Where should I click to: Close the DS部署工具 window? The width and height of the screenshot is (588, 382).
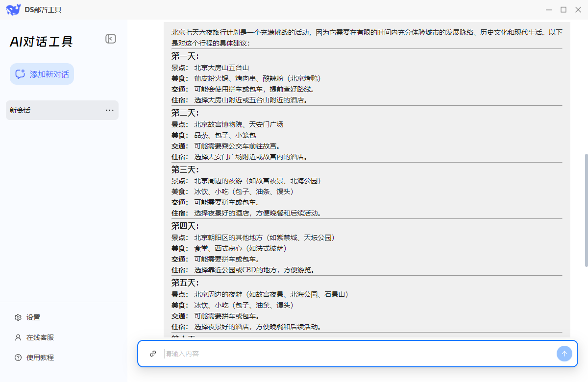click(578, 10)
